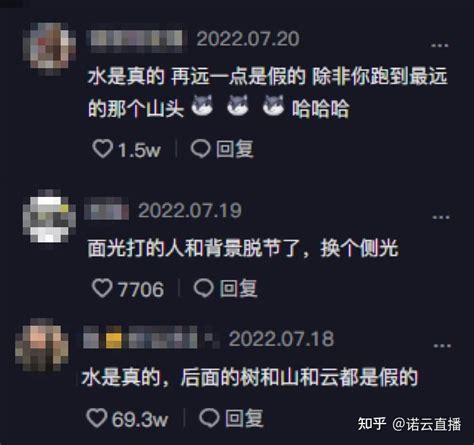Viewport: 474px width, 445px height.
Task: Like the 7706-likes comment heart icon
Action: (x=102, y=288)
